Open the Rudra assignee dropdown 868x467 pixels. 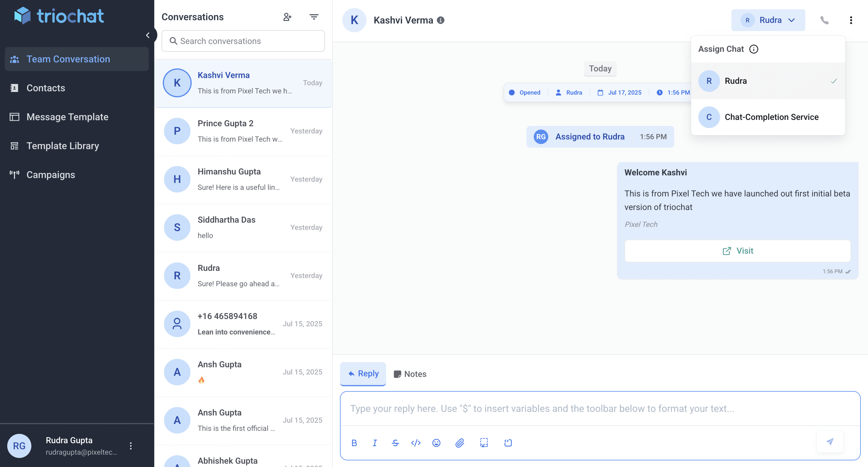click(x=768, y=20)
